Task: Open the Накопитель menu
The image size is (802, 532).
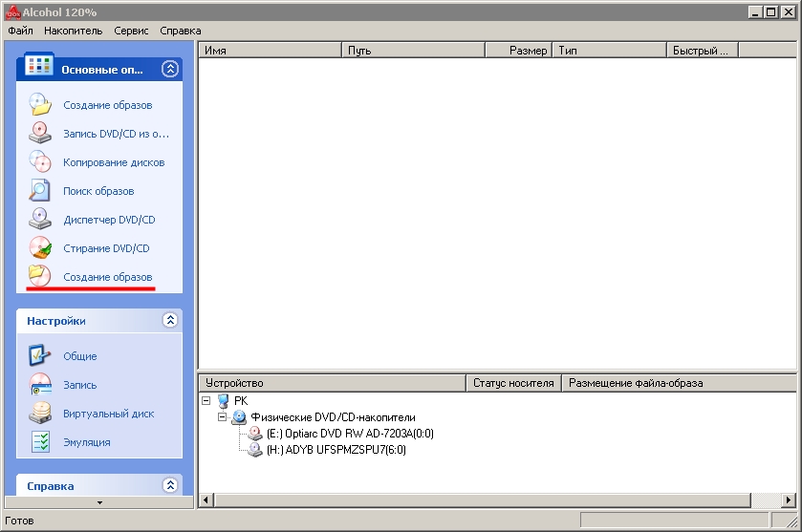Action: click(x=74, y=31)
